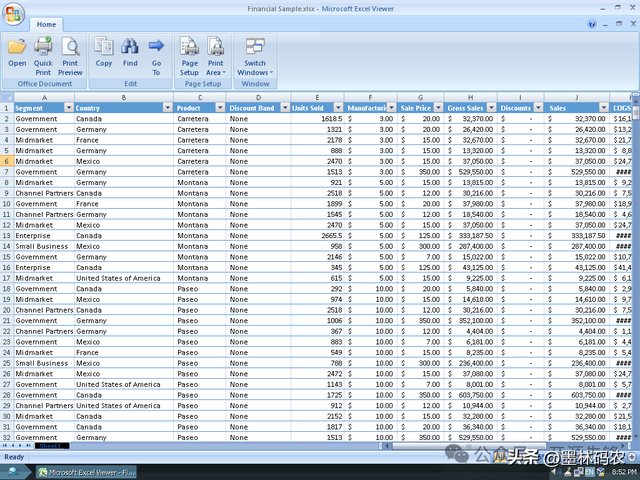The width and height of the screenshot is (640, 480).
Task: Open the Country column filter dropdown
Action: click(x=166, y=108)
